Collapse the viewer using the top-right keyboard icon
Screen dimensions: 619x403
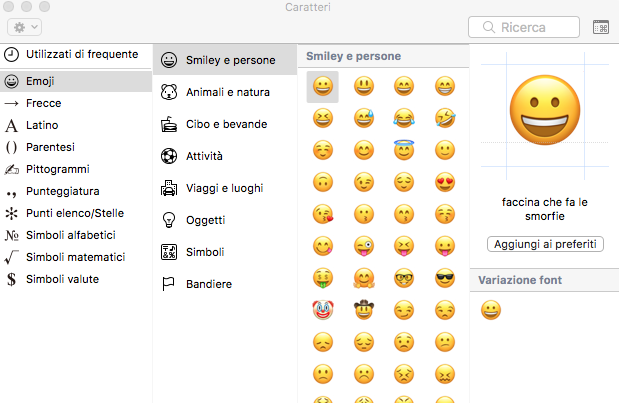click(601, 27)
